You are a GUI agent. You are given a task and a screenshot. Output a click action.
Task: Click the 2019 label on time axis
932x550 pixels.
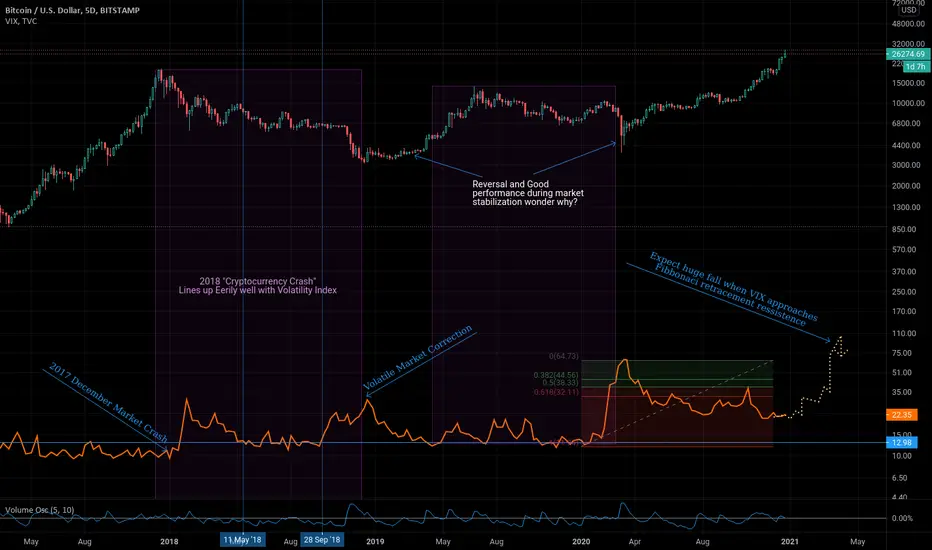click(x=375, y=542)
